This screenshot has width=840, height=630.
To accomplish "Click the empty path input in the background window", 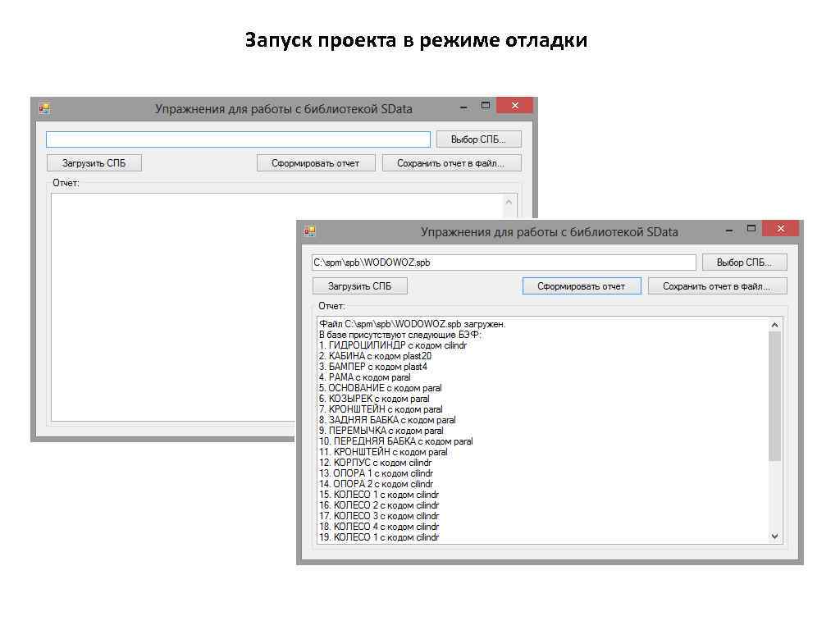I will [238, 139].
